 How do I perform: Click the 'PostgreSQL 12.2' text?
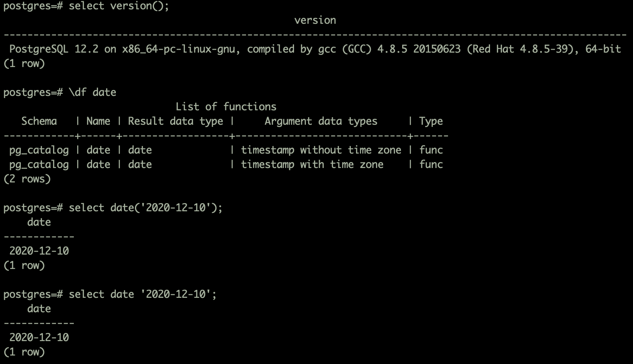[x=54, y=49]
